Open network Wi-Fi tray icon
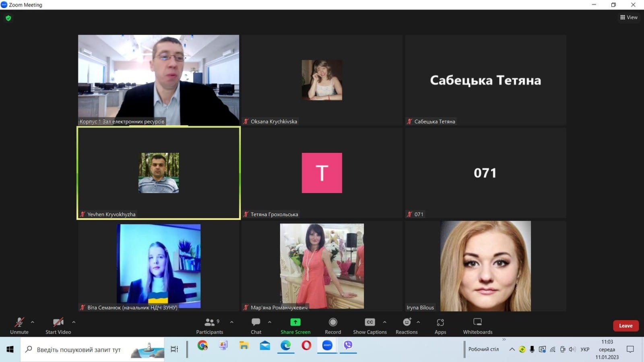 pos(553,349)
